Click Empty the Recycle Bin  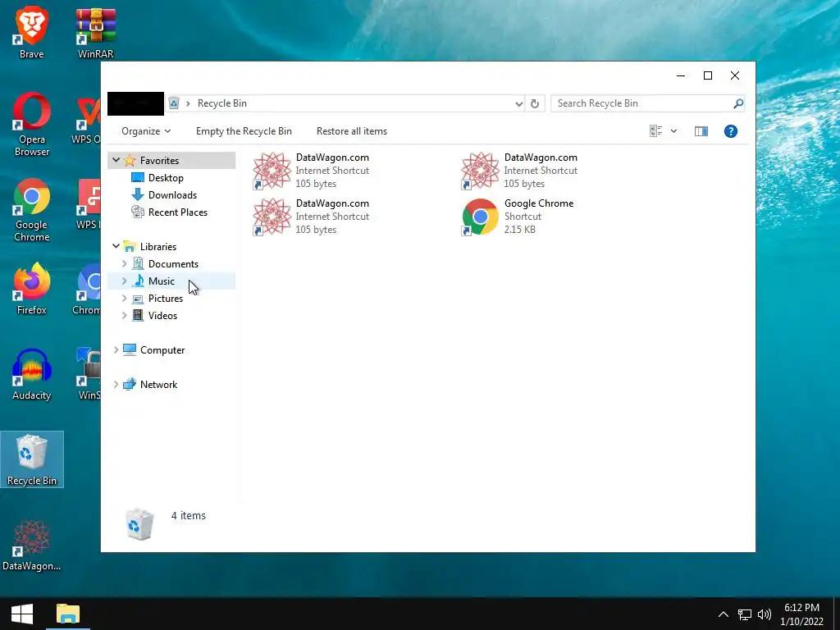pyautogui.click(x=244, y=131)
